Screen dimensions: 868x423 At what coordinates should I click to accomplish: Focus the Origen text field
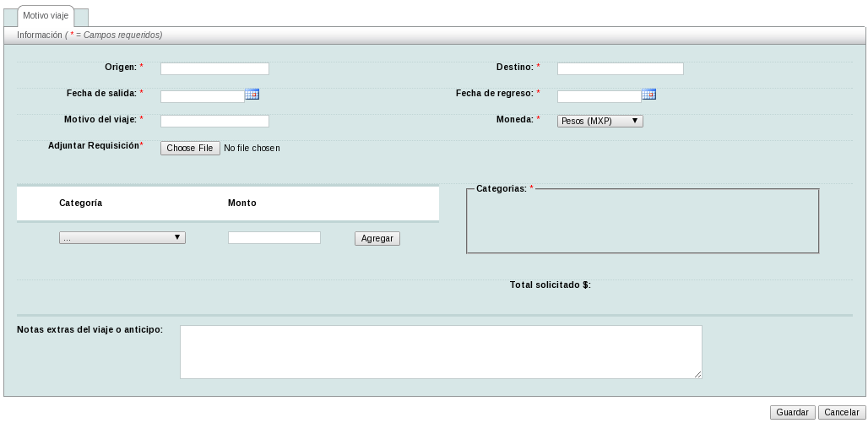(214, 69)
